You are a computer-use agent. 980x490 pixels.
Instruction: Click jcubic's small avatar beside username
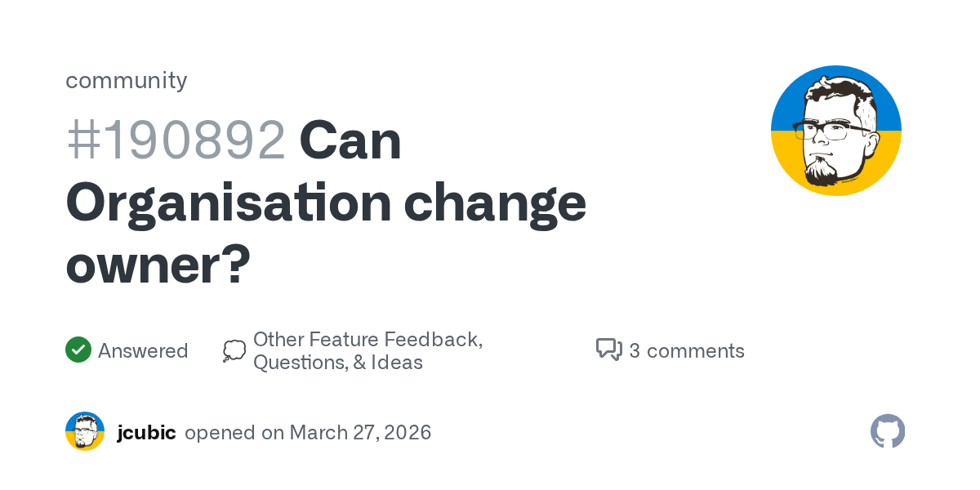[85, 431]
